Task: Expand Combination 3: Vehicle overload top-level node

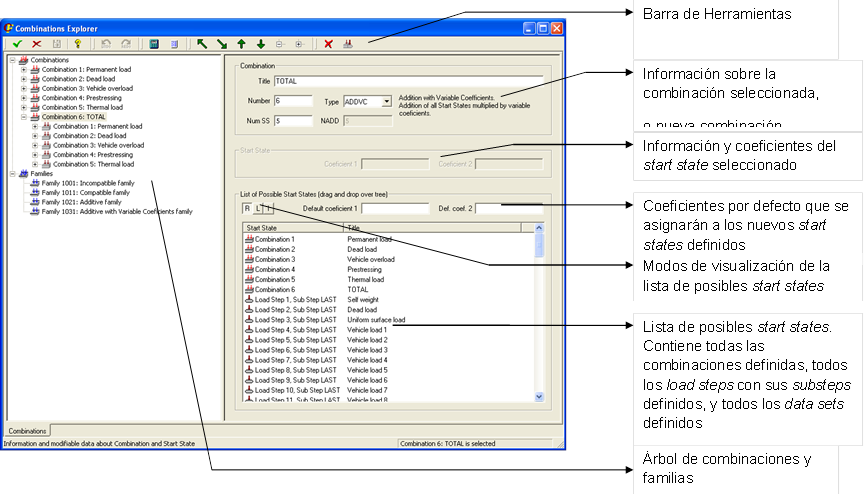Action: click(x=24, y=89)
